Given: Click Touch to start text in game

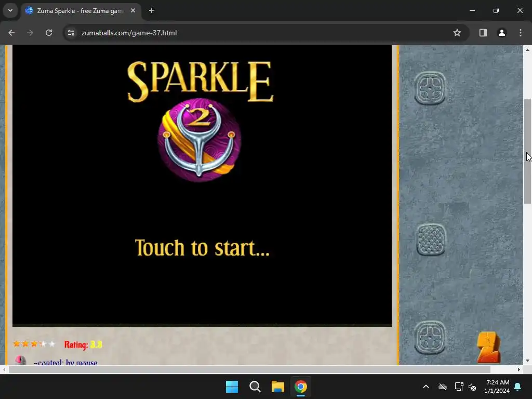Looking at the screenshot, I should point(202,248).
